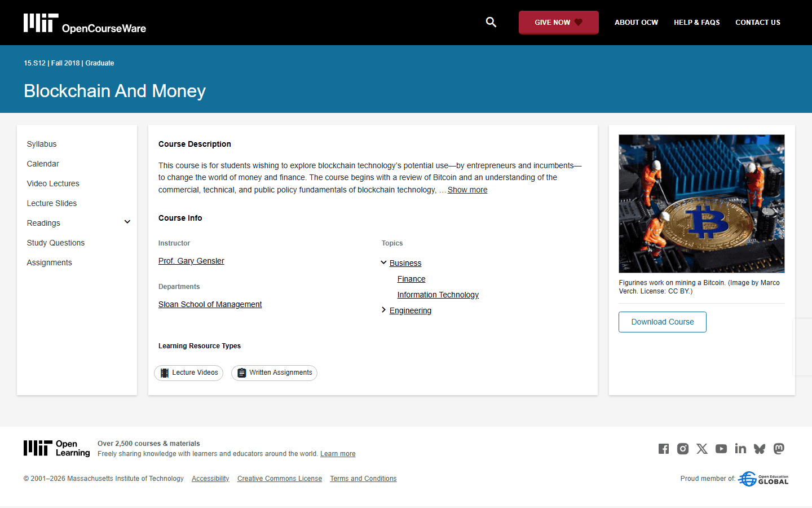Open the Accessibility footer link
Screen dimensions: 812x508
pyautogui.click(x=210, y=479)
